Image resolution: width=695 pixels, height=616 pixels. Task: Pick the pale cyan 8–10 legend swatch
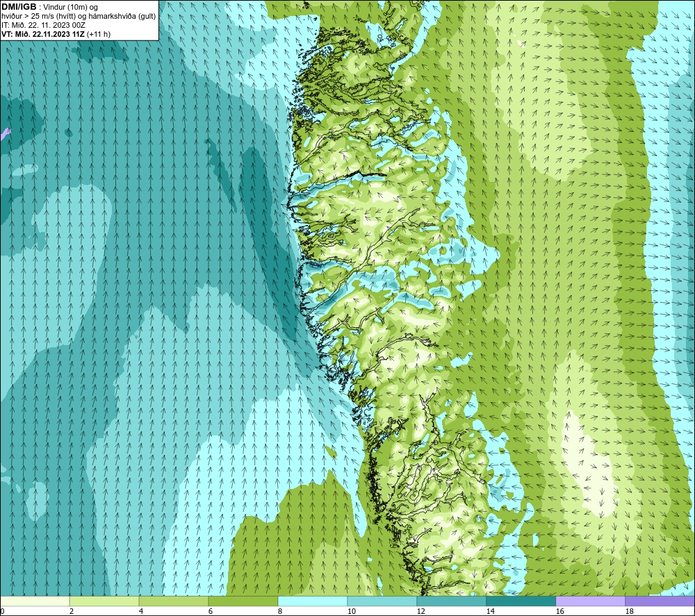pos(313,601)
